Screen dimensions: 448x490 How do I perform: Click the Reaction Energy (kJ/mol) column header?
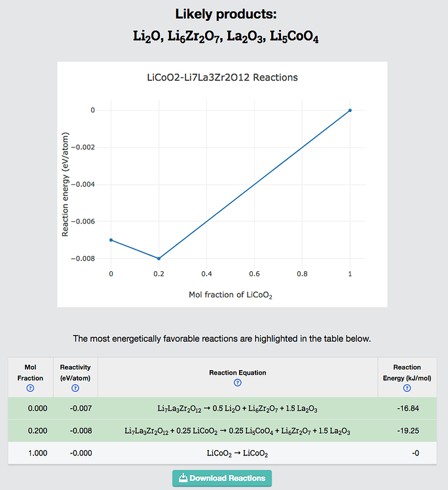(x=407, y=377)
